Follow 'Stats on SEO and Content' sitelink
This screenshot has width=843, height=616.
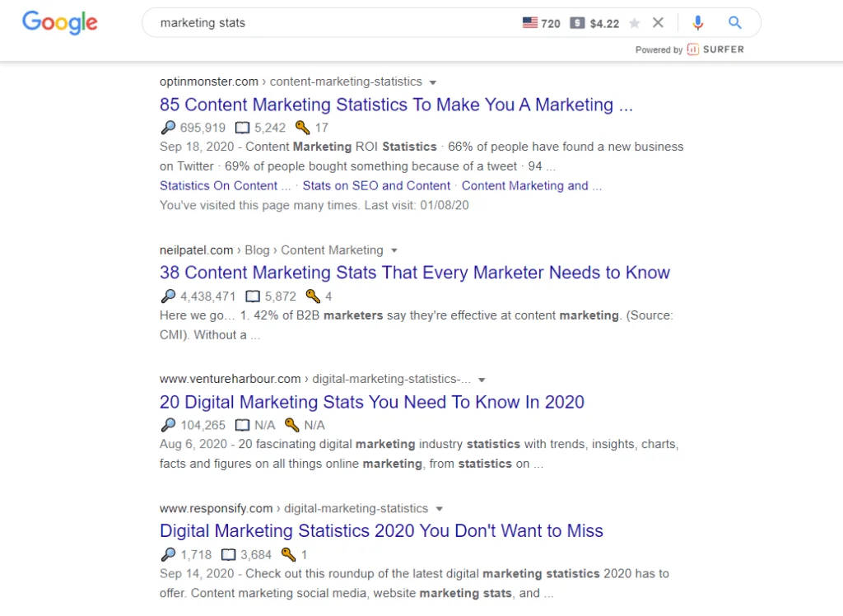pyautogui.click(x=376, y=185)
